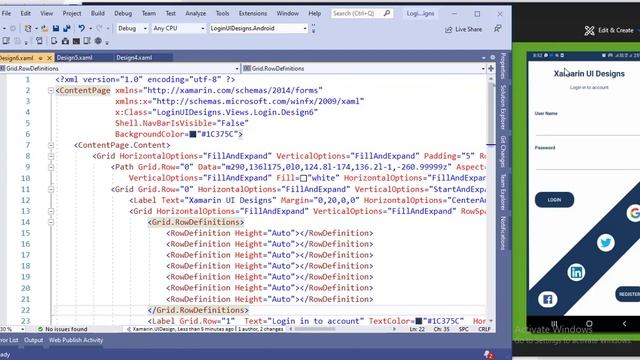Click the BackgroundColor #1C375C swatch on line 6
Screen dimensions: 640x360
[193, 134]
